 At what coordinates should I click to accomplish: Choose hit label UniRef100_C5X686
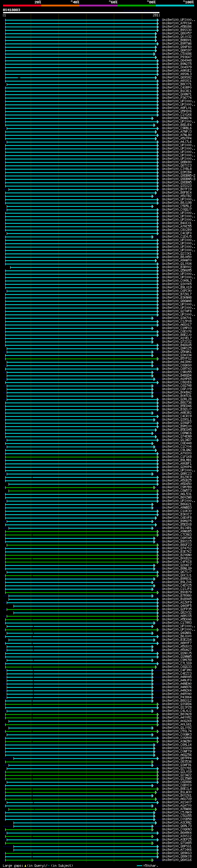click(177, 54)
